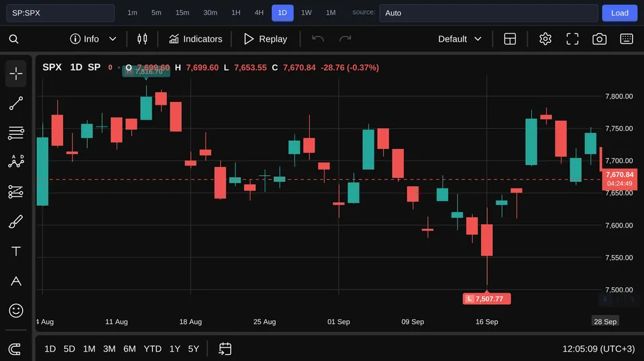
Task: Switch to 1M interval in top bar
Action: (x=331, y=13)
